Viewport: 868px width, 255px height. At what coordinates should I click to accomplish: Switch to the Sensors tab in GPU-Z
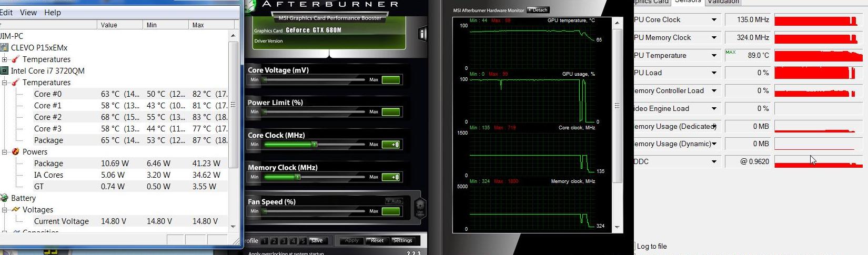[688, 2]
